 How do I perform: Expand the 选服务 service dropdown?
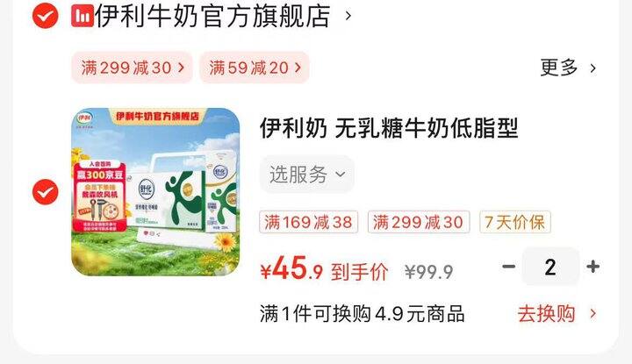click(307, 175)
